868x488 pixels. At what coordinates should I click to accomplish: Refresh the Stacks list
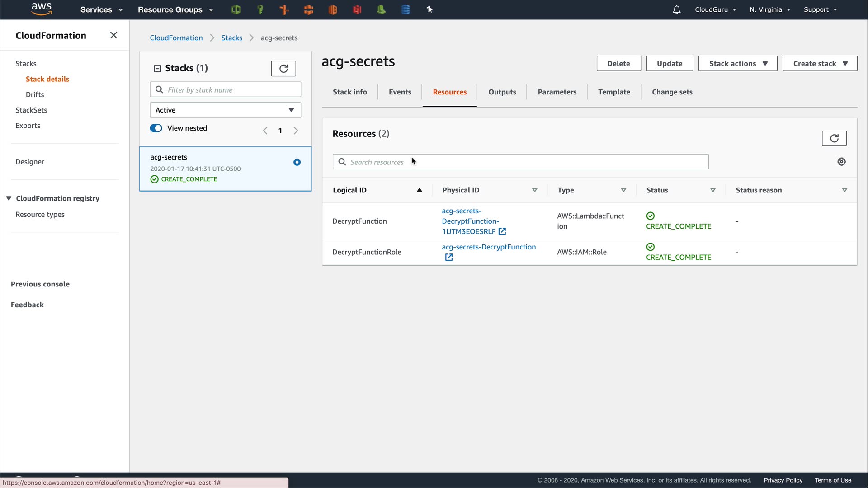[x=283, y=68]
